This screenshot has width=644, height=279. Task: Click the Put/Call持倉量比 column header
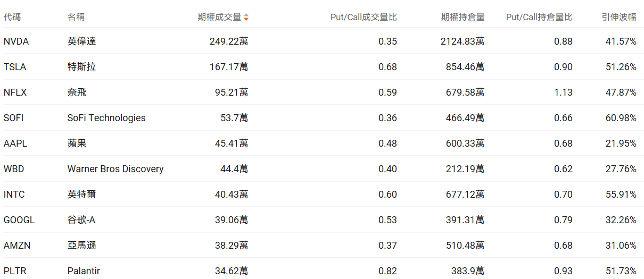point(539,17)
